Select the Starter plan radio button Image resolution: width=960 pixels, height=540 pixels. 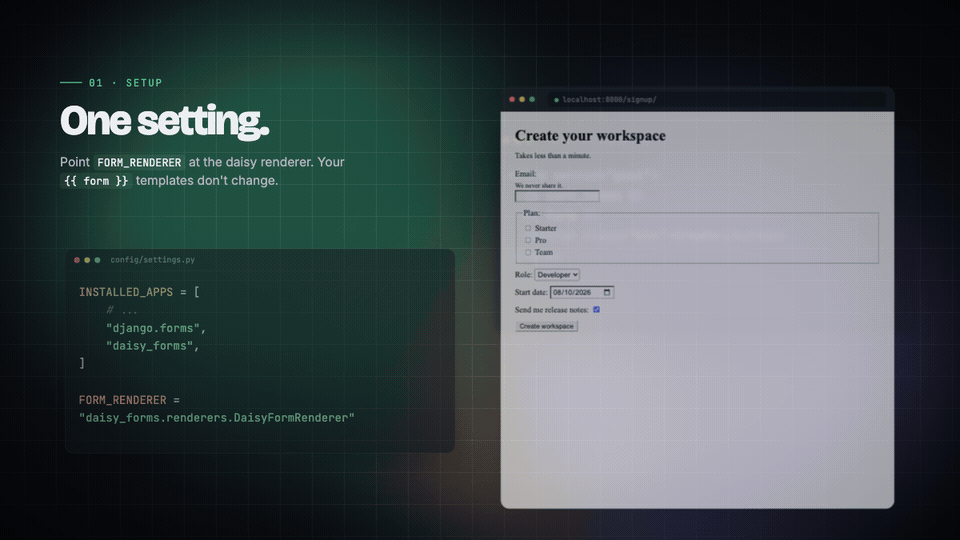point(528,228)
